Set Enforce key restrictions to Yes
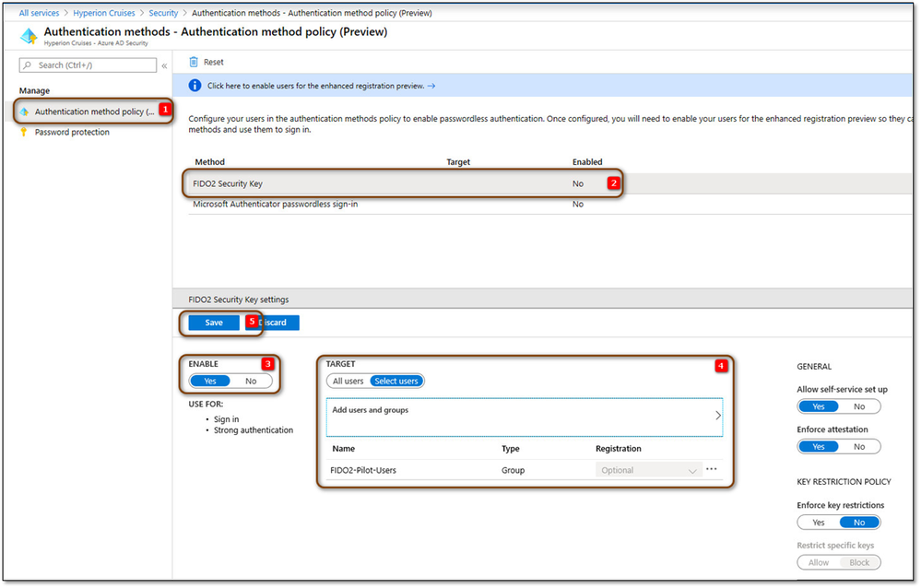921x588 pixels. [819, 523]
